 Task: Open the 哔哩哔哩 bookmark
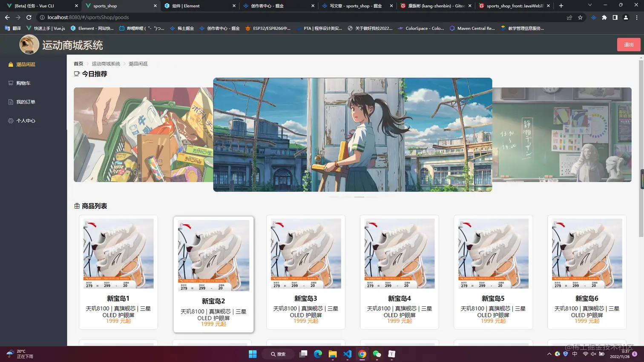[142, 29]
